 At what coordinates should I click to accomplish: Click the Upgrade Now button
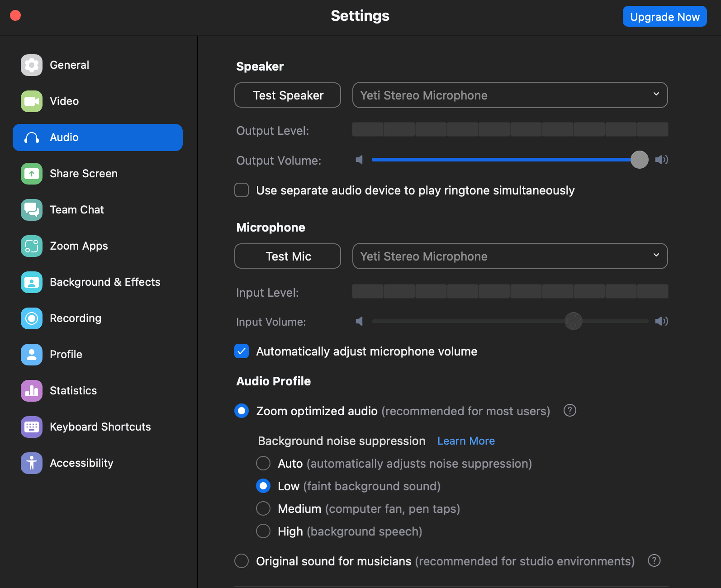(x=665, y=16)
